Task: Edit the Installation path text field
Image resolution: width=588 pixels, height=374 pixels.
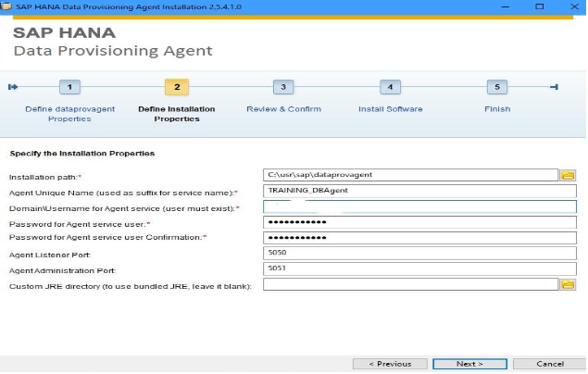Action: 410,175
